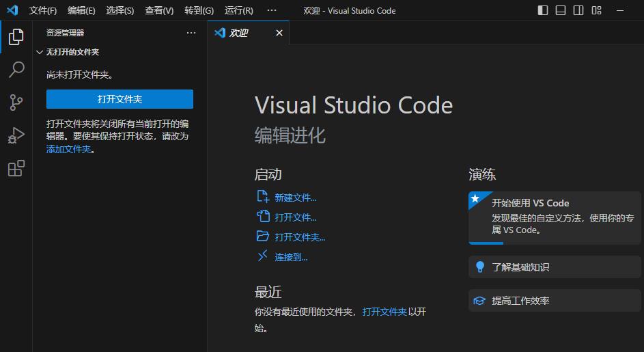Open the 选择(S) menu

120,11
